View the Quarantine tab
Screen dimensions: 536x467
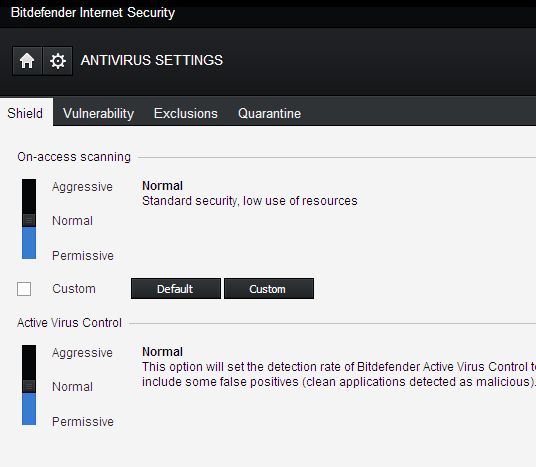click(269, 114)
